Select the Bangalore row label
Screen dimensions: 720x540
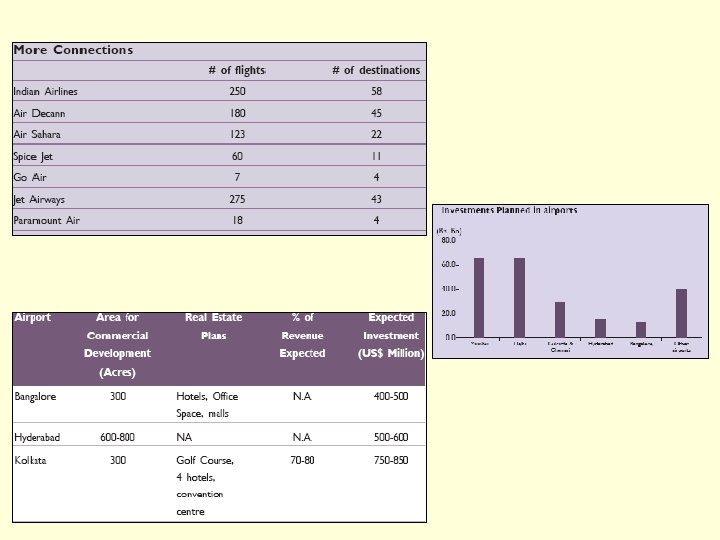pos(35,396)
